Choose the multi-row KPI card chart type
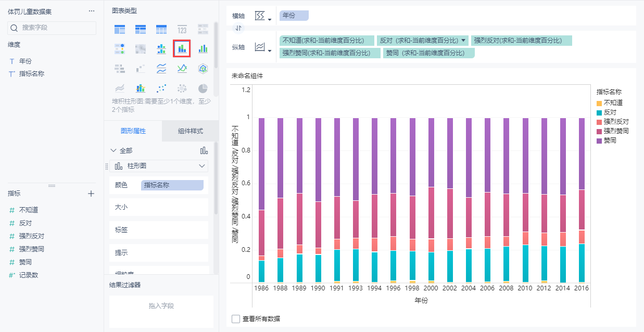This screenshot has height=332, width=644. pos(203,29)
